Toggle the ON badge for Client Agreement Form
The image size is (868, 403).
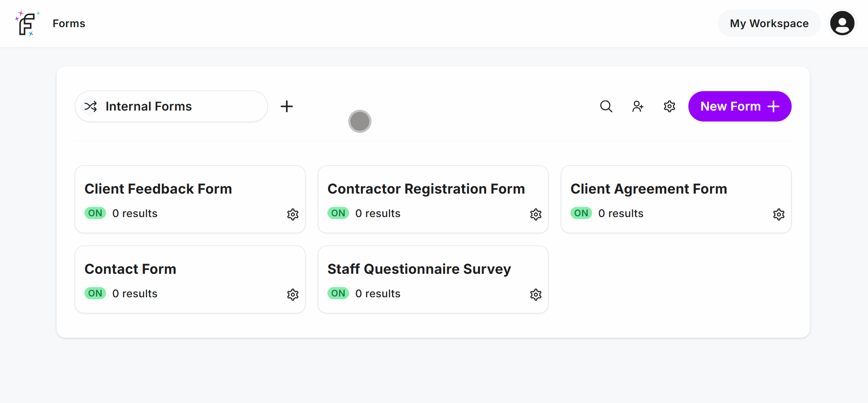pos(581,213)
